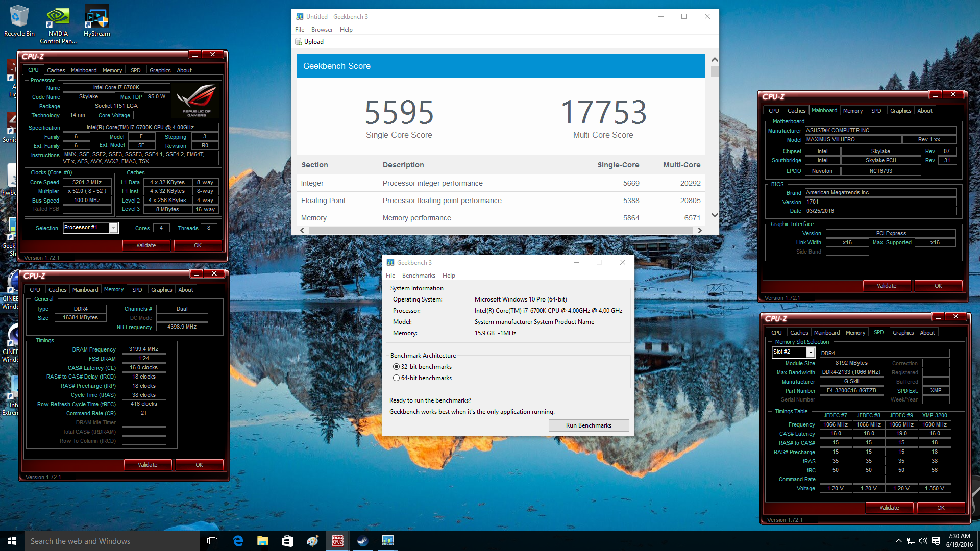Click the 17753 Multi-Core Score value

pos(603,113)
